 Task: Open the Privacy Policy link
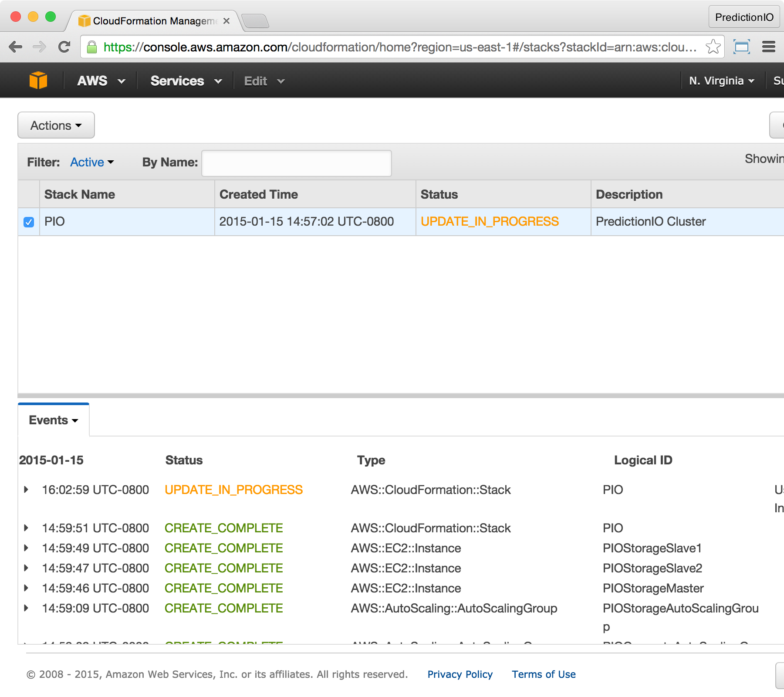tap(460, 674)
